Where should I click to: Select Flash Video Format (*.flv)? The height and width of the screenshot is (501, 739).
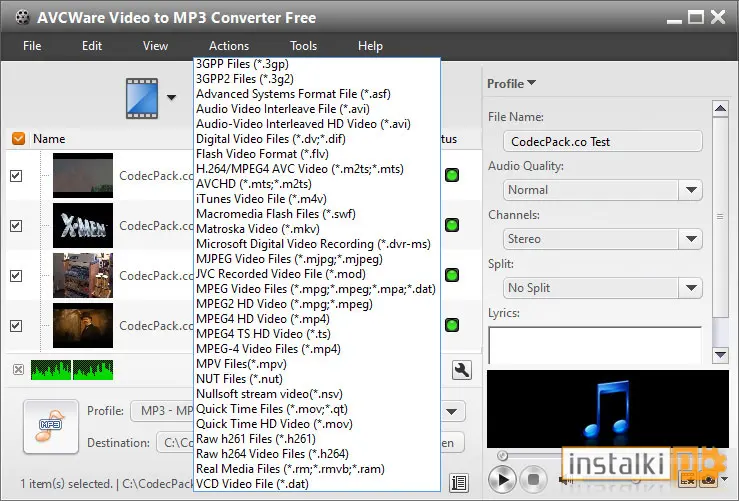point(317,154)
